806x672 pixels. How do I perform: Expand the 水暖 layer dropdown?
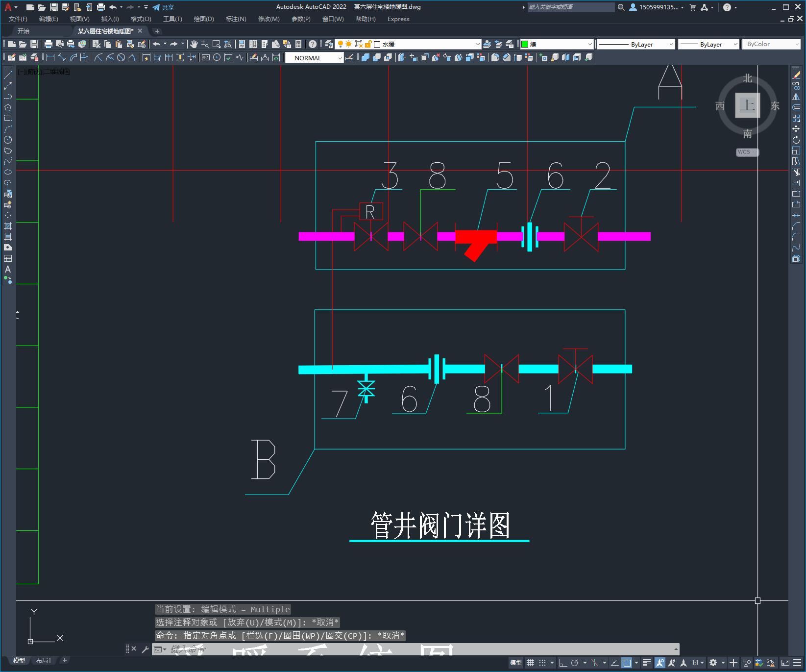coord(478,44)
